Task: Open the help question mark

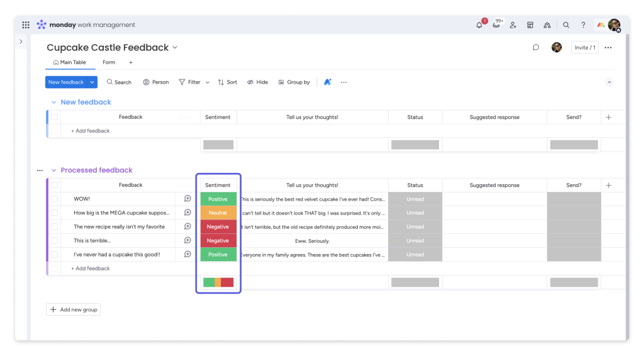Action: pyautogui.click(x=583, y=25)
